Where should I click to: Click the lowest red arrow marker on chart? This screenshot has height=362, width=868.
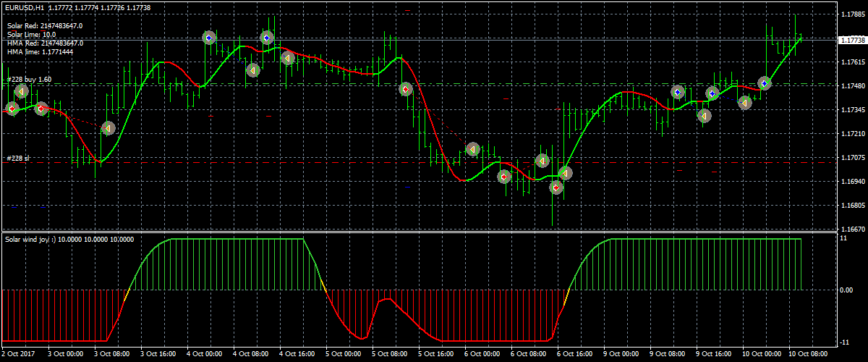tap(556, 188)
